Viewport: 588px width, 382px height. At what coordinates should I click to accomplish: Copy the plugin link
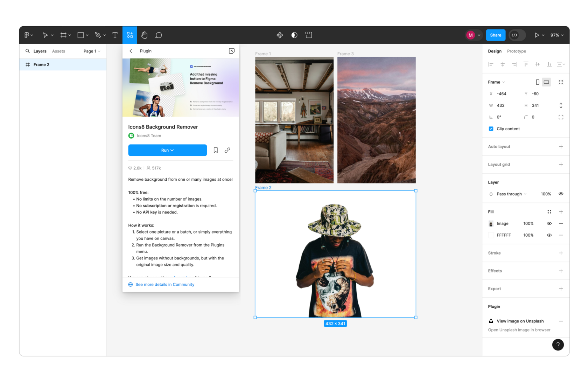227,150
